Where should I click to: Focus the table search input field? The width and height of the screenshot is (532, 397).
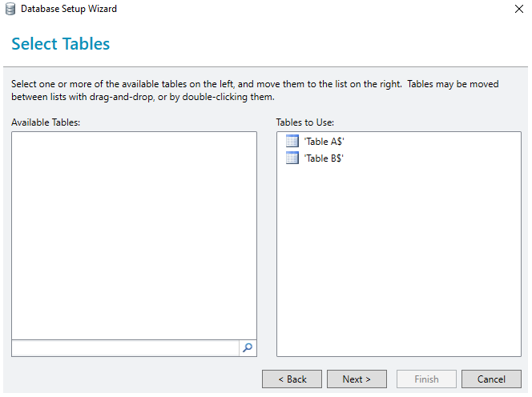(126, 348)
